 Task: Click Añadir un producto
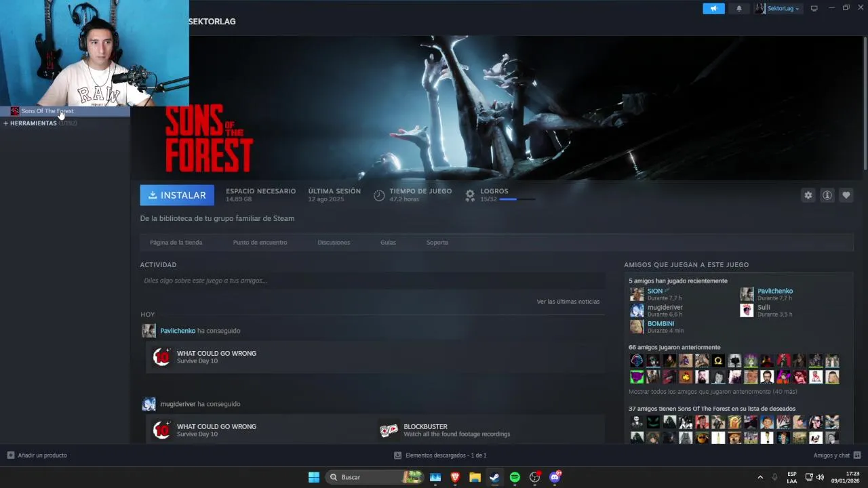coord(37,455)
